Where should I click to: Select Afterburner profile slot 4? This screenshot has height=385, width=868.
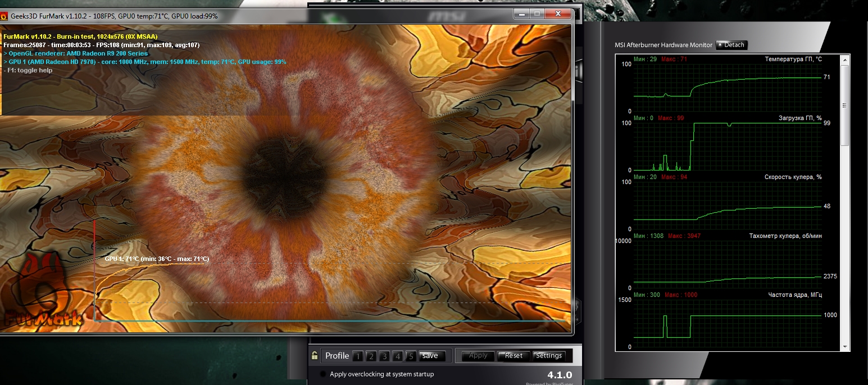click(x=398, y=356)
